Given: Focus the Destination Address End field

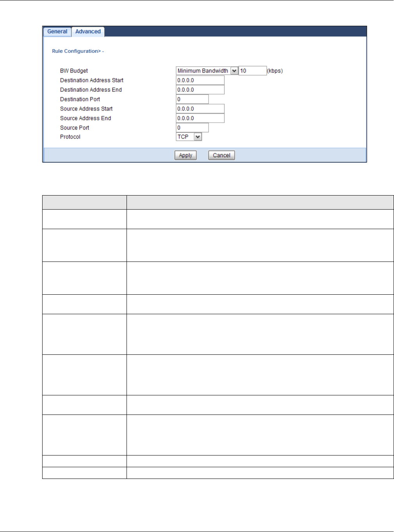Looking at the screenshot, I should [200, 90].
